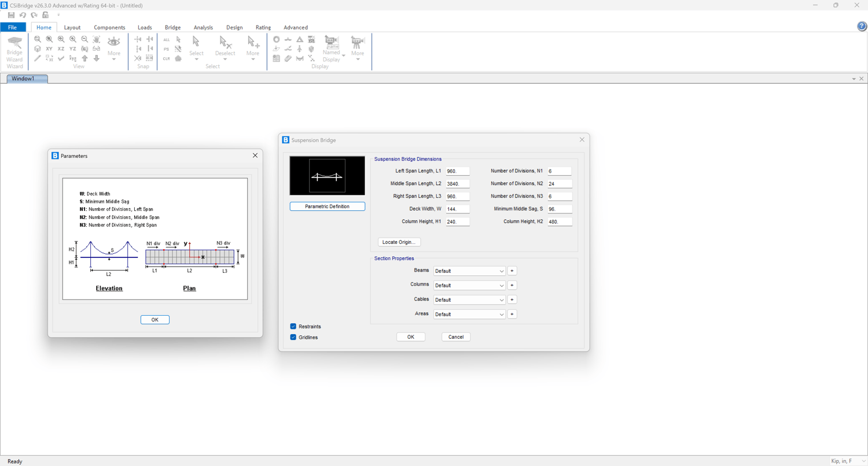Open the Columns section dropdown
The height and width of the screenshot is (466, 868).
[x=469, y=285]
